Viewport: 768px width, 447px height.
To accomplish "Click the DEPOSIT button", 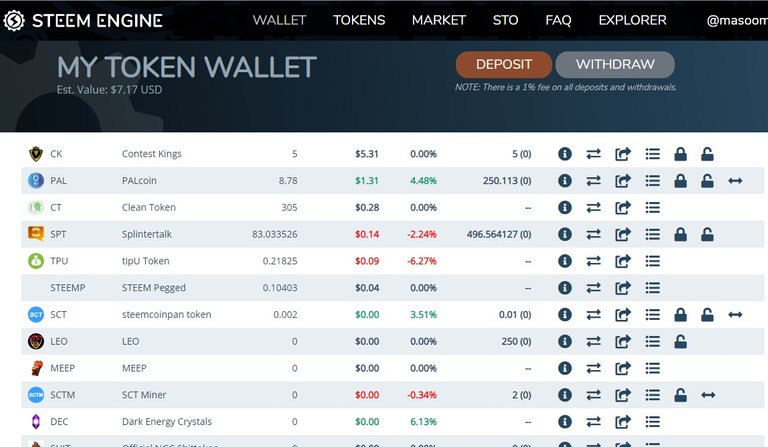I will [504, 65].
